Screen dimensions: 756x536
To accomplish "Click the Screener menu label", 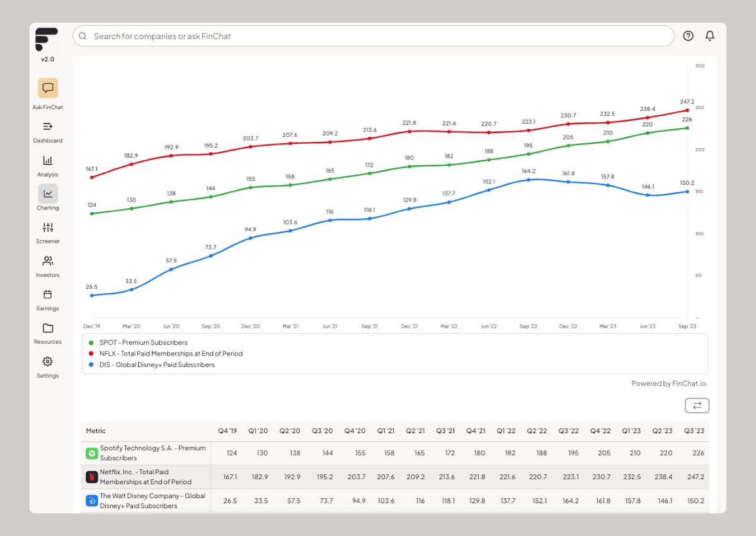I will point(48,242).
